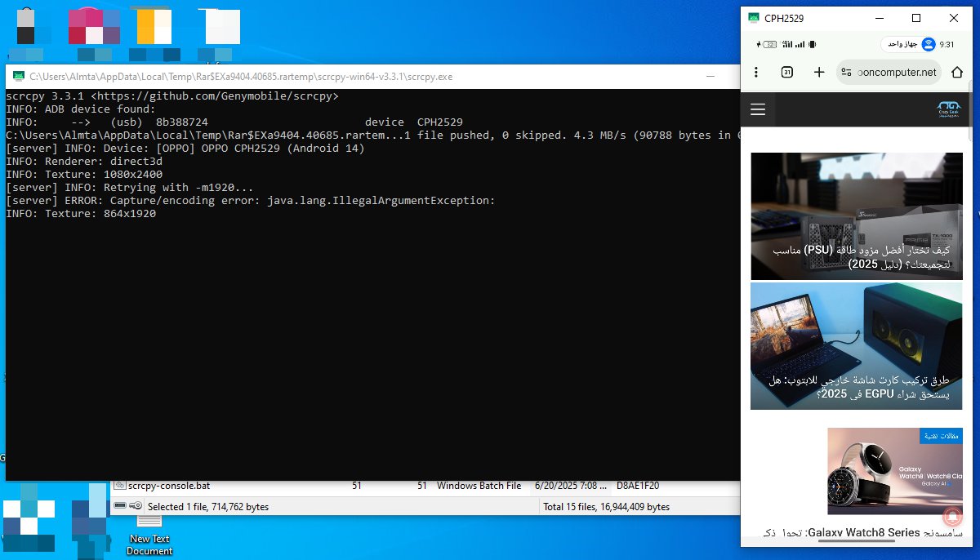The image size is (980, 560).
Task: Open the external EGPU laptop article
Action: [856, 346]
